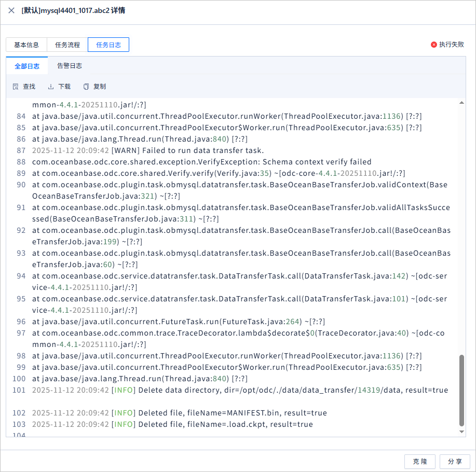
Task: Select the 全部日志 log tab
Action: (x=27, y=66)
